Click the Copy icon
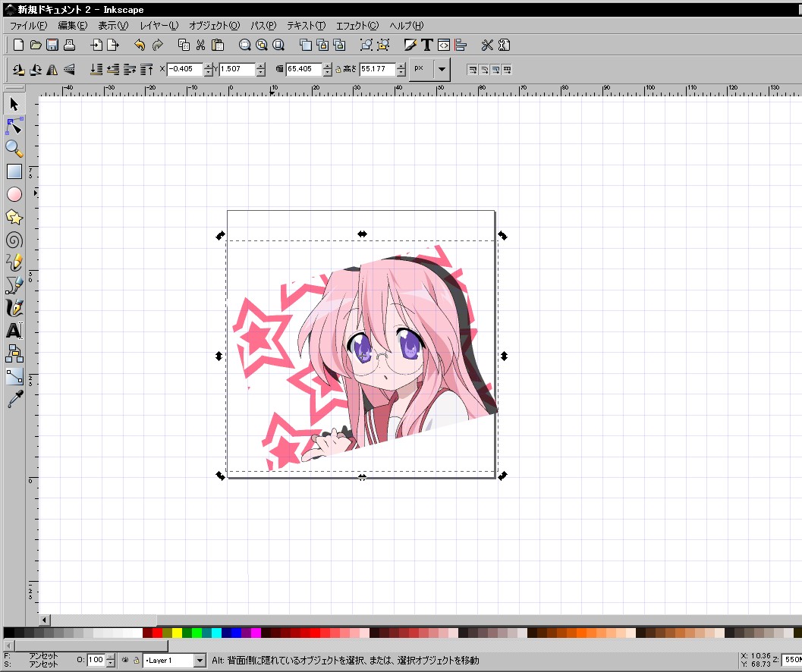The image size is (802, 672). [184, 45]
